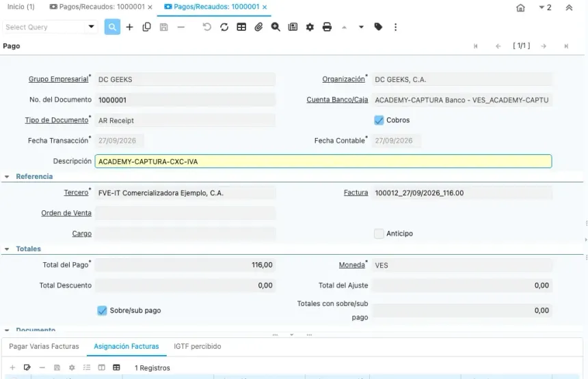Collapse the Totales section

7,249
